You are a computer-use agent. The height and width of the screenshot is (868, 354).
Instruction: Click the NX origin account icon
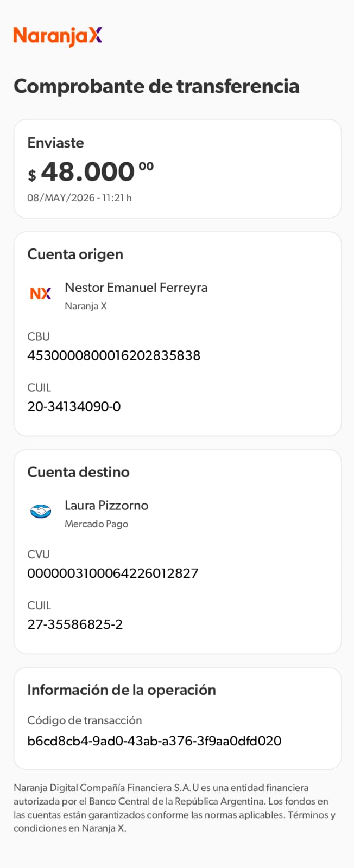[x=41, y=293]
